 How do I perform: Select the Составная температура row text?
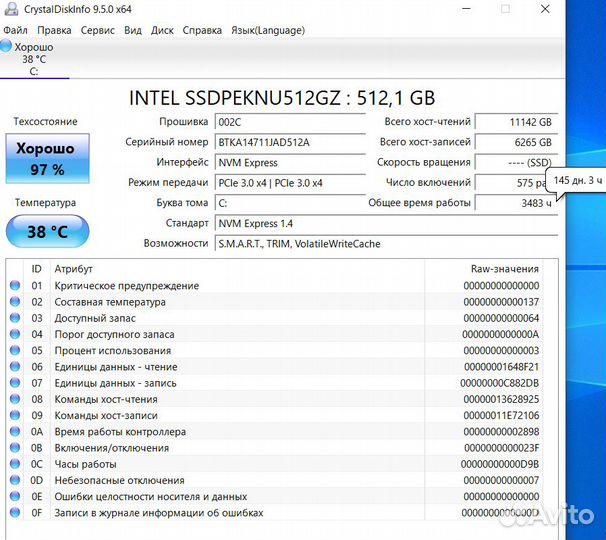tap(110, 302)
